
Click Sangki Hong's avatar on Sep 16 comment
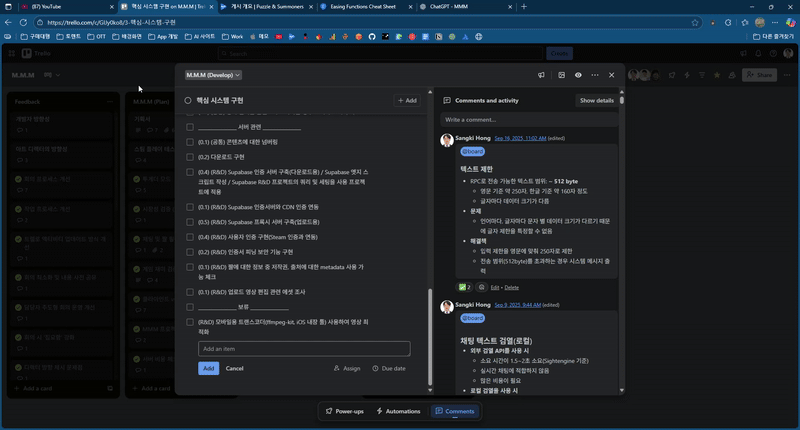tap(447, 140)
